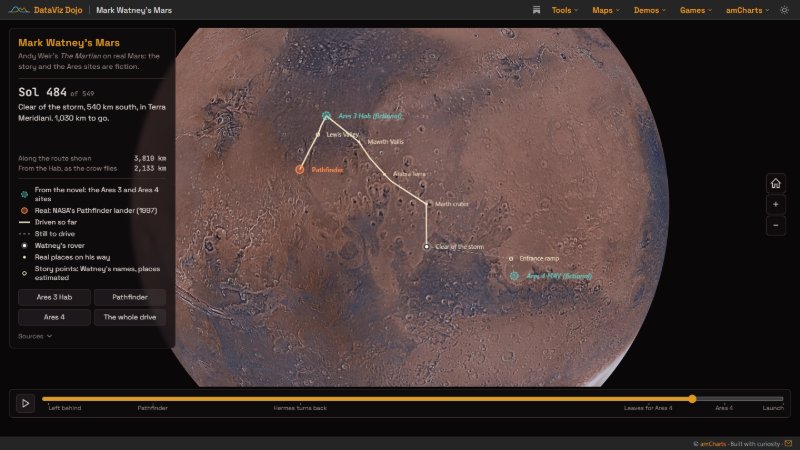Image resolution: width=800 pixels, height=450 pixels.
Task: Select the Ares 4 MAV map marker
Action: (514, 276)
